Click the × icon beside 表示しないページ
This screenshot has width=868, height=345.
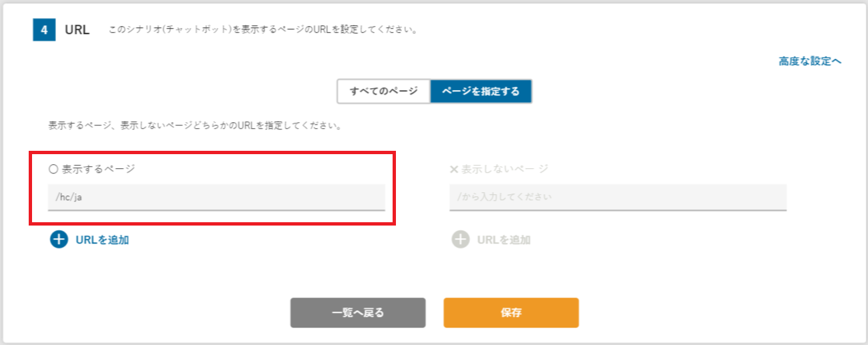(454, 169)
